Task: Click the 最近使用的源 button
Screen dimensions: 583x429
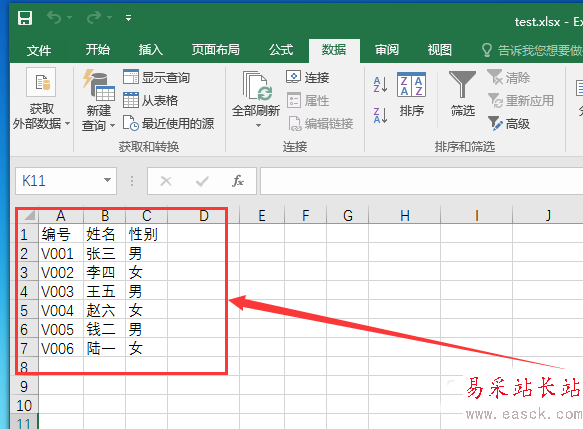Action: [x=168, y=123]
